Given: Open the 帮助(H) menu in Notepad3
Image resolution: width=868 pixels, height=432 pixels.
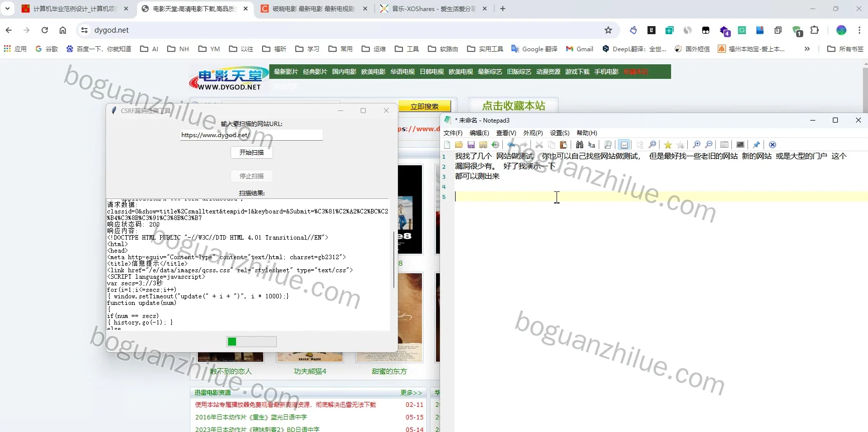Looking at the screenshot, I should coord(587,133).
